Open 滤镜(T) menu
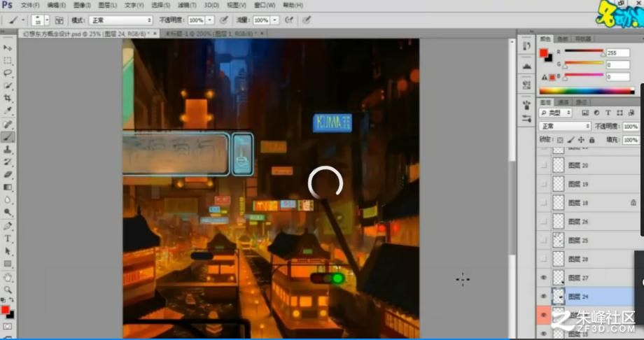 188,6
